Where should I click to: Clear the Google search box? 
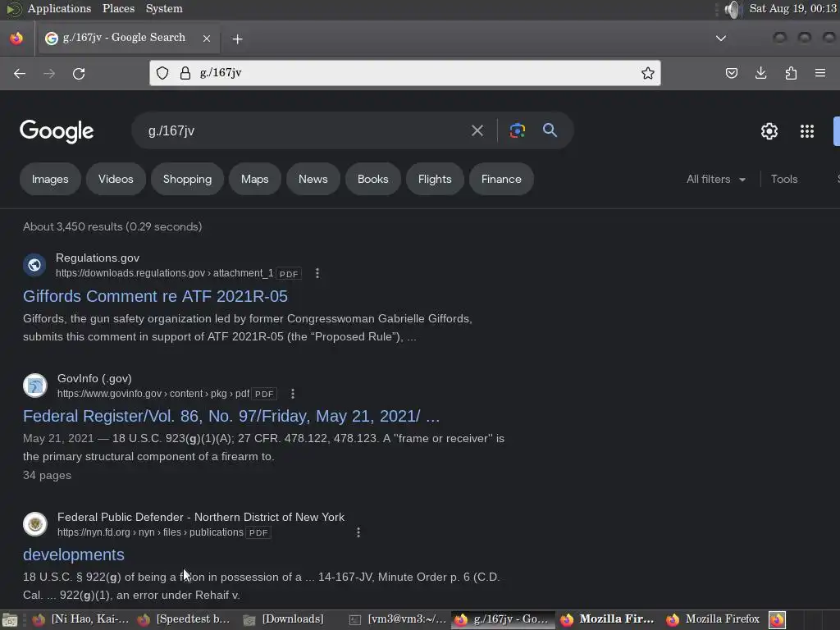tap(477, 130)
